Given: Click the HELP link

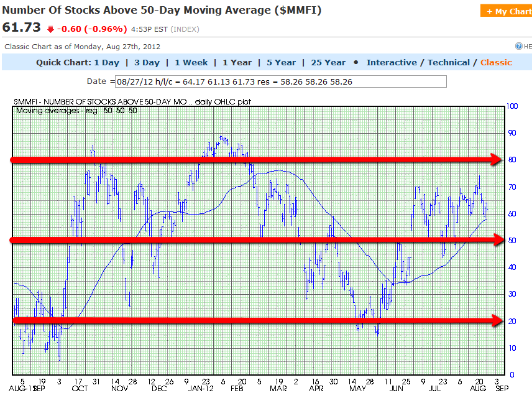Looking at the screenshot, I should click(x=526, y=47).
